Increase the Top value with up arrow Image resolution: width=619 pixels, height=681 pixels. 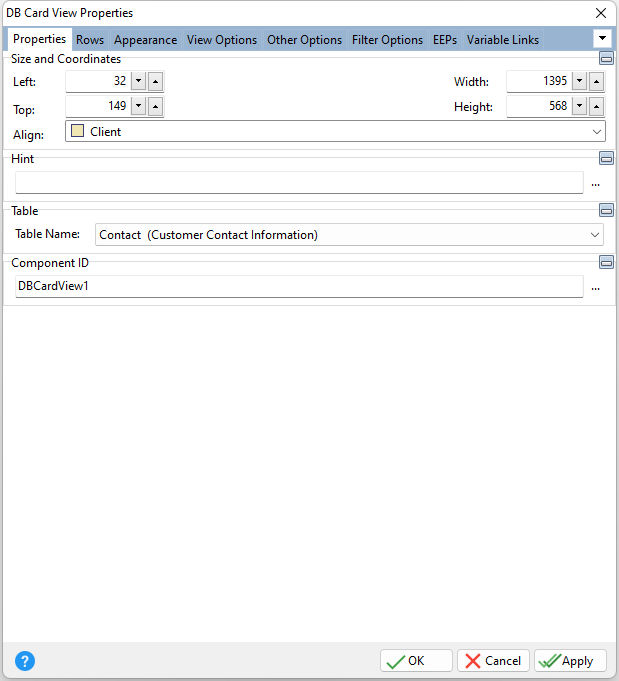coord(156,106)
